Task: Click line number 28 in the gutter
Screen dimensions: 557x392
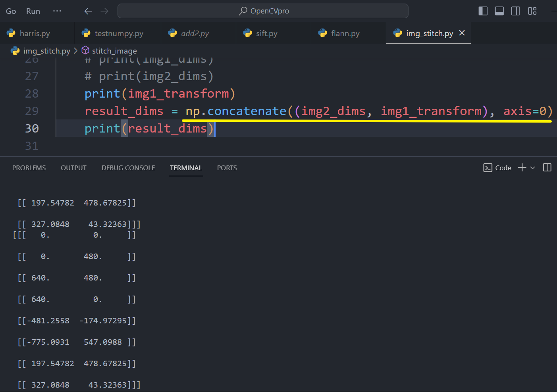Action: pos(32,94)
